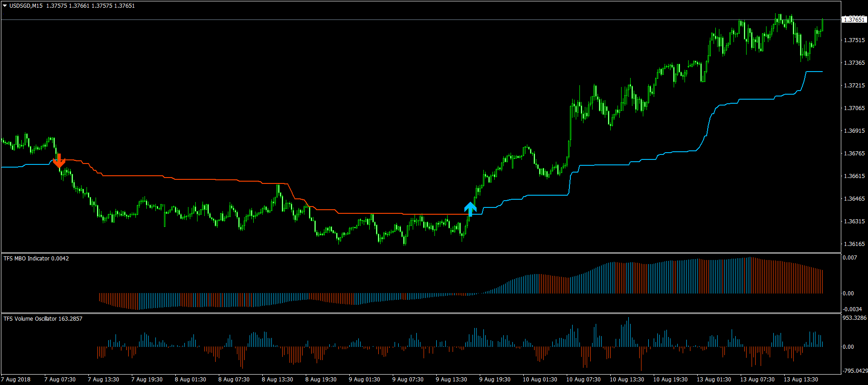Open the triangle menu beside USDSGD,M15
The image size is (868, 385).
5,6
